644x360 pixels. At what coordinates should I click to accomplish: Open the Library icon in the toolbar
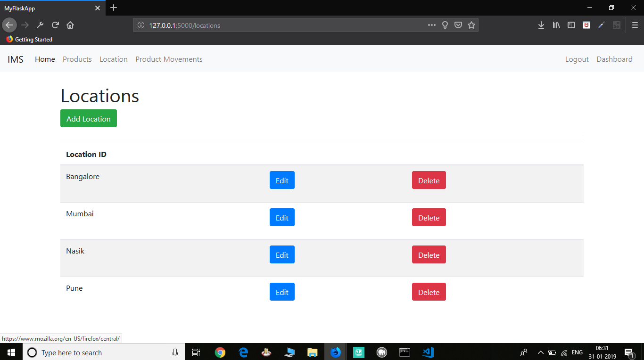pyautogui.click(x=556, y=25)
